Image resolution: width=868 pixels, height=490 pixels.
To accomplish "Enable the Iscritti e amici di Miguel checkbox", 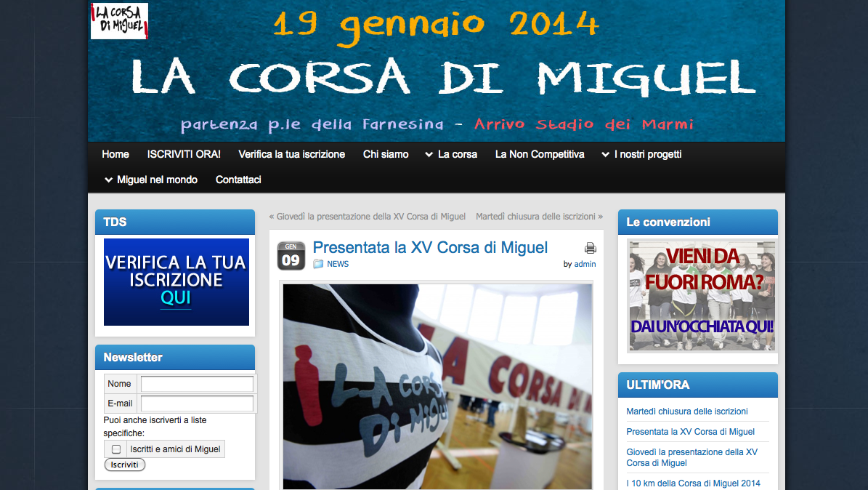I will (x=116, y=449).
